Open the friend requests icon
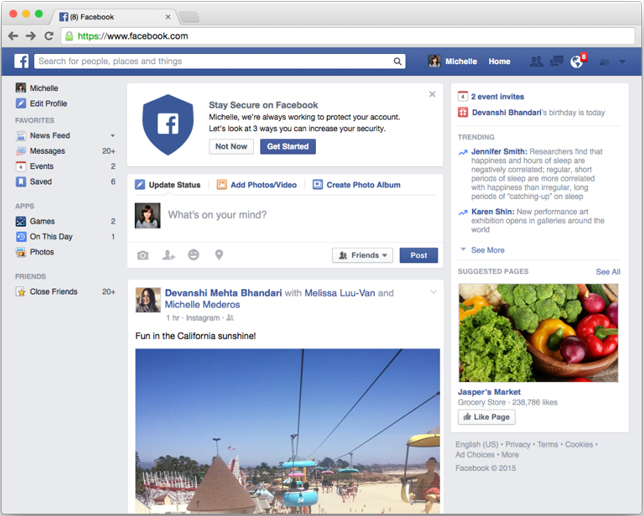Viewport: 644px width, 516px height. point(536,62)
